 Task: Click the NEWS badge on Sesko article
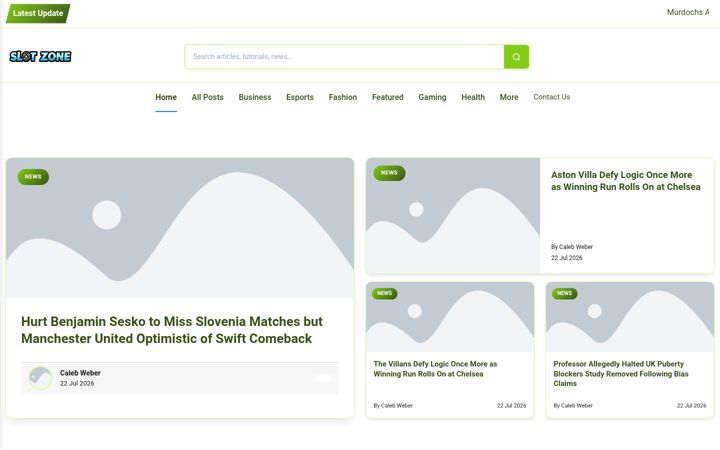[x=33, y=177]
